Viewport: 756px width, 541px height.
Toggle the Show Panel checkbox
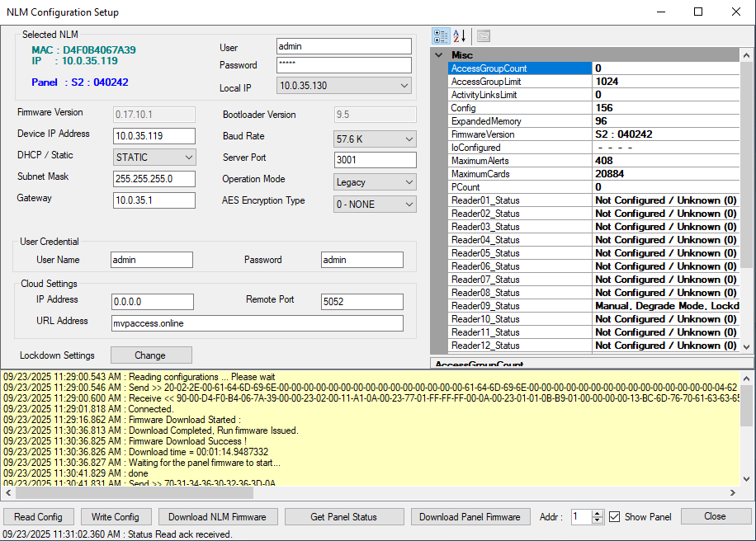tap(614, 517)
